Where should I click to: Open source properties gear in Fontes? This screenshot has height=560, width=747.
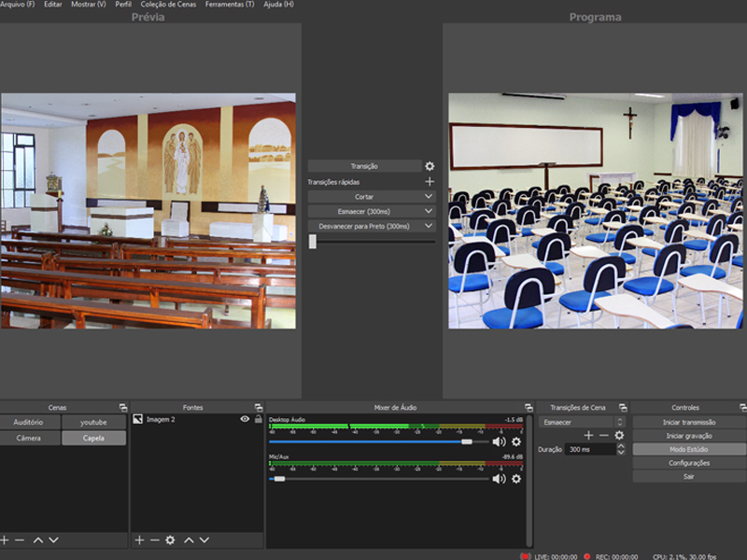170,539
